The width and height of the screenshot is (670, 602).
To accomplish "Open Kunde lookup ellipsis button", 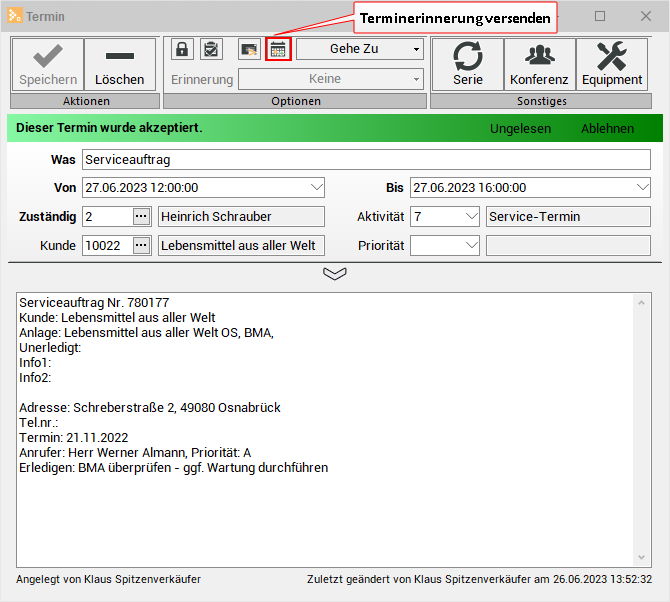I will coord(141,246).
